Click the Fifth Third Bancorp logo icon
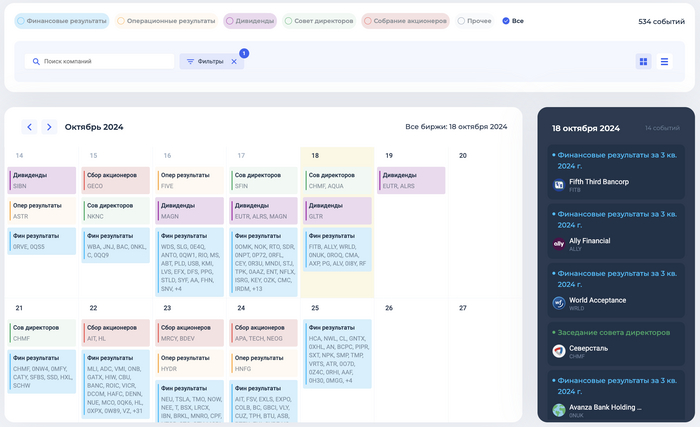Viewport: 700px width, 427px height. click(x=559, y=185)
